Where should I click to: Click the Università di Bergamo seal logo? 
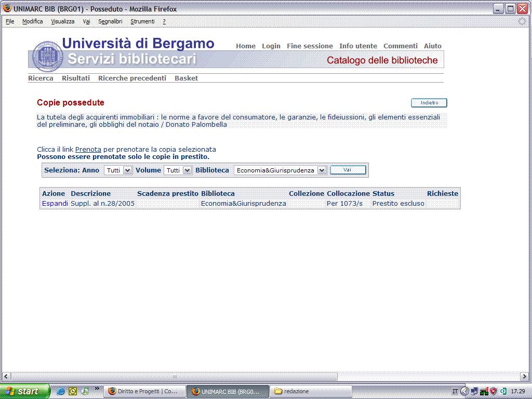(47, 56)
